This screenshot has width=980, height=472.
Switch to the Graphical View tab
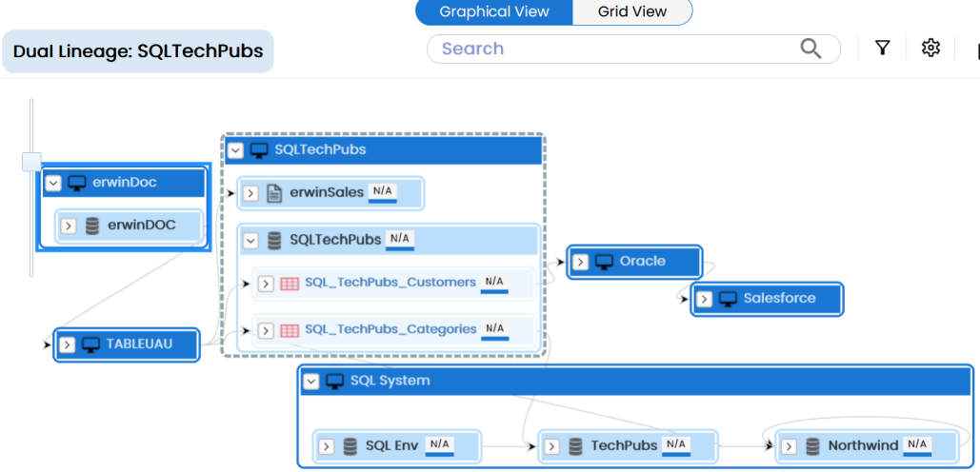(493, 11)
